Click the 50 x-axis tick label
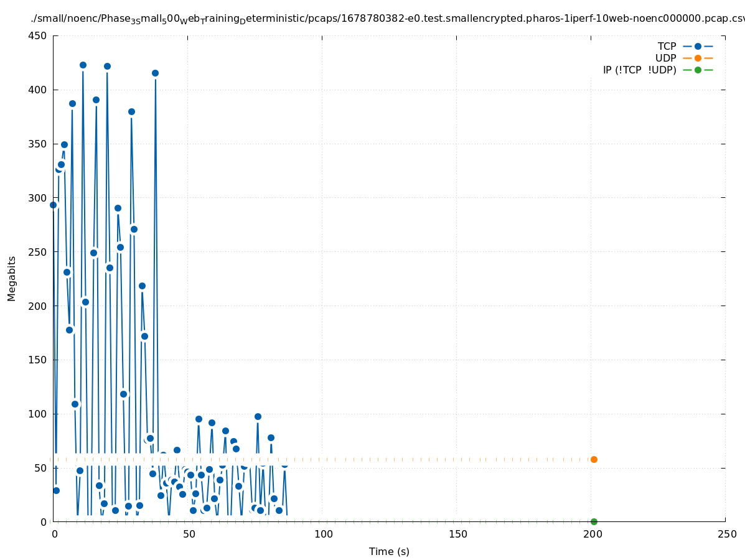This screenshot has width=745, height=560. click(x=188, y=534)
